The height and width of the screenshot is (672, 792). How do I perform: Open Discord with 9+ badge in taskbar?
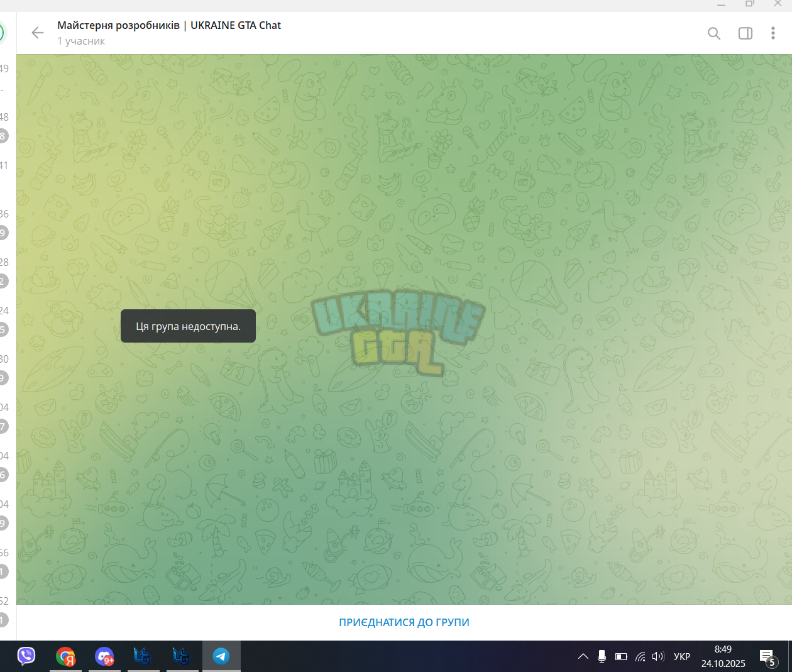[x=104, y=656]
